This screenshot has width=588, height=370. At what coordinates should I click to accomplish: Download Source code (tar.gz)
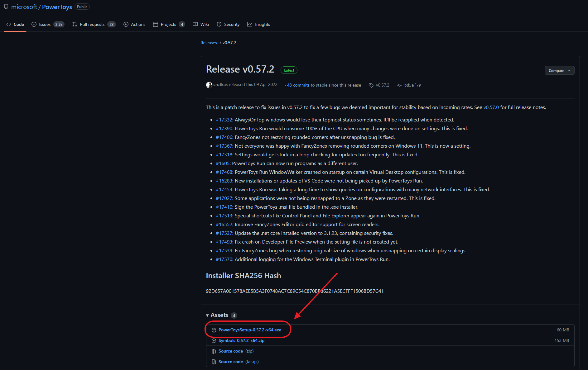coord(239,362)
